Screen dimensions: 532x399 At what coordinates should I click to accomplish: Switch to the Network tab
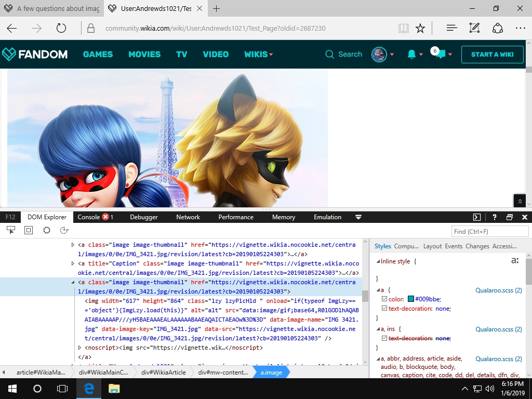188,217
